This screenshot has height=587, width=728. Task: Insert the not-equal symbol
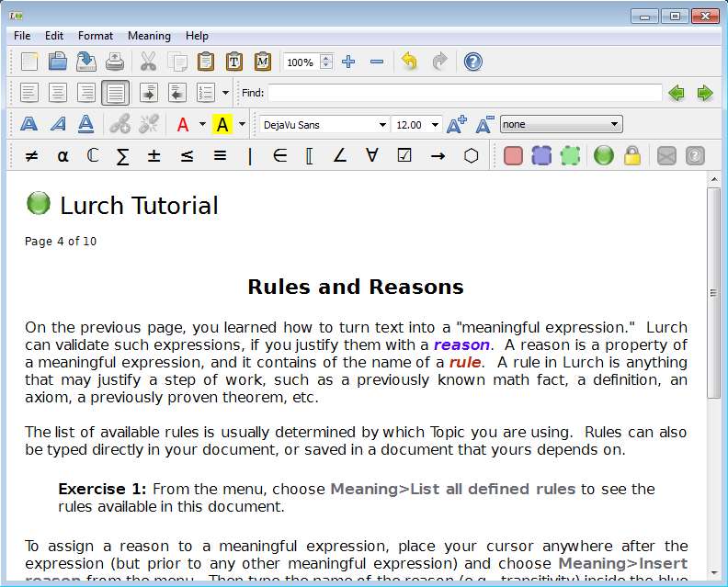31,155
